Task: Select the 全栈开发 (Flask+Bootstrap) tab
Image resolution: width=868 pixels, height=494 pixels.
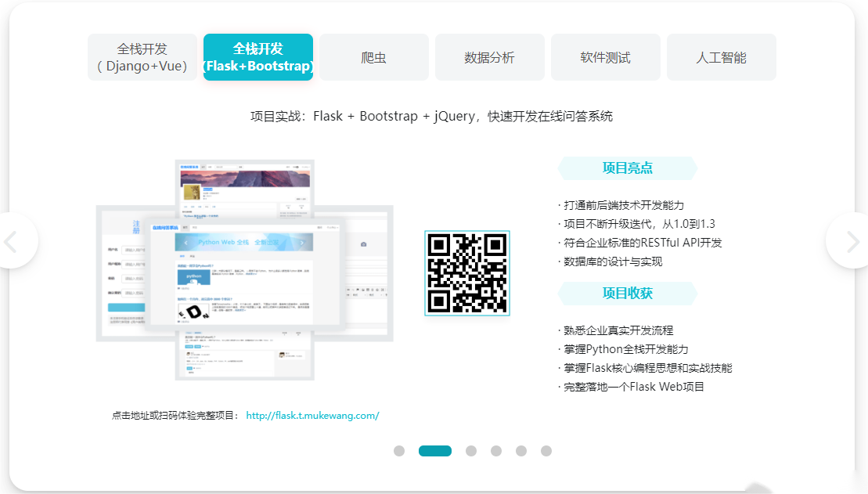Action: tap(258, 57)
